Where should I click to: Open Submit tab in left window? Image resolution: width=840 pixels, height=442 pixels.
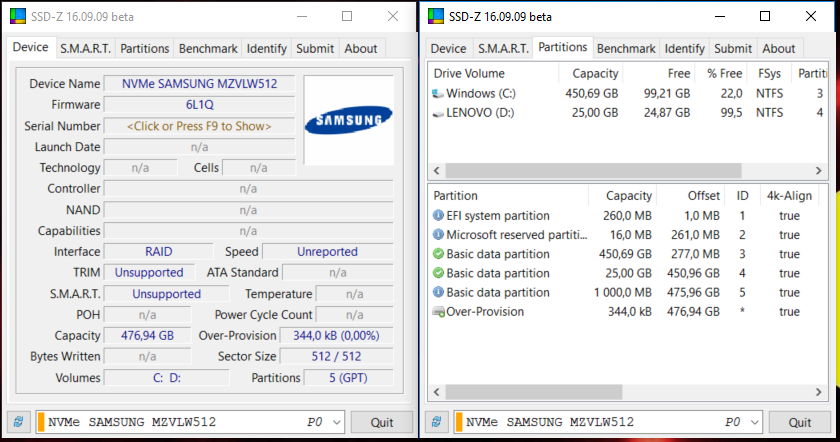(x=315, y=49)
